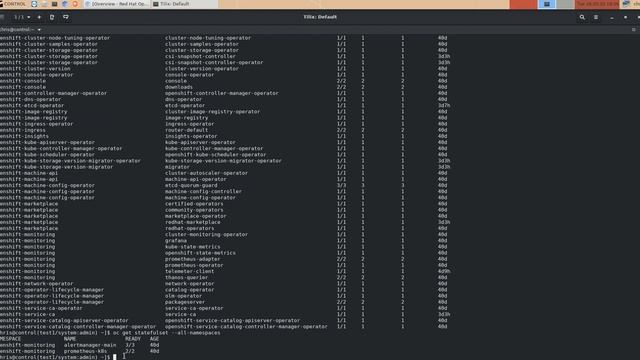Image resolution: width=640 pixels, height=360 pixels.
Task: Select the Tilix: Default taskbar window
Action: pyautogui.click(x=184, y=4)
